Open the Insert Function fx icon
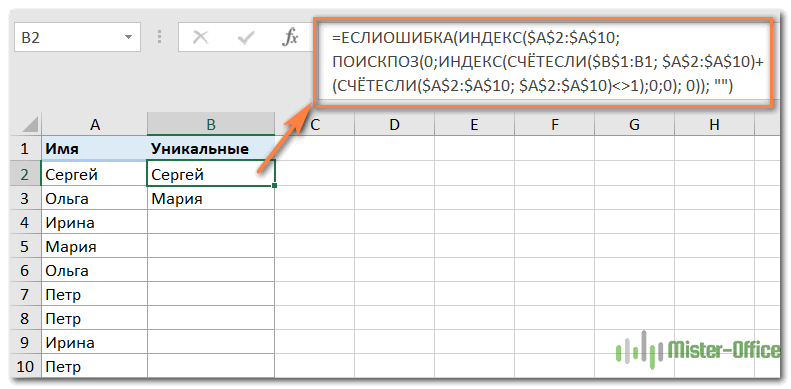The width and height of the screenshot is (791, 389). point(290,37)
